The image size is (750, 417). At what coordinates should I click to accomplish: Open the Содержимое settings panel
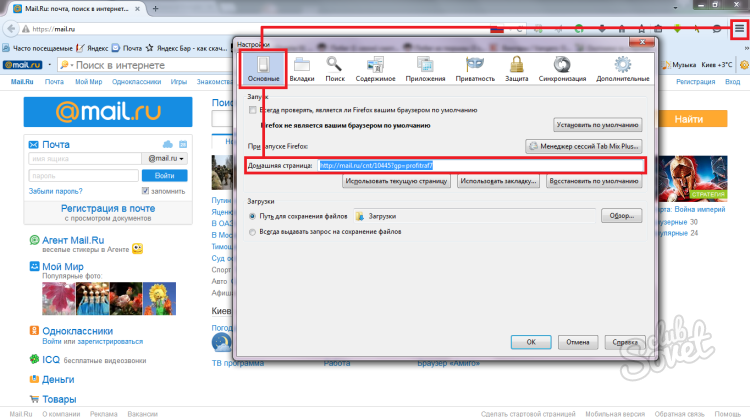coord(370,71)
